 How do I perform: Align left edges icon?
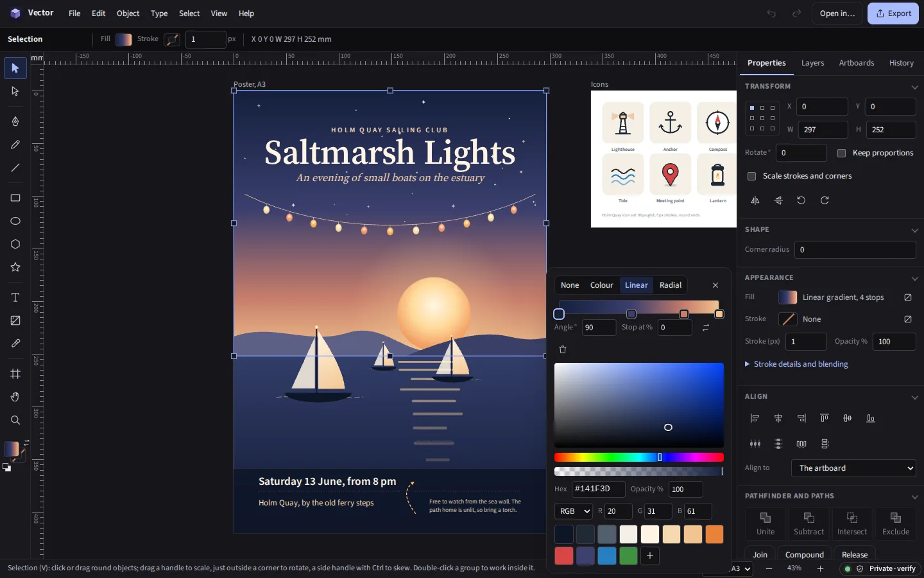(x=755, y=418)
